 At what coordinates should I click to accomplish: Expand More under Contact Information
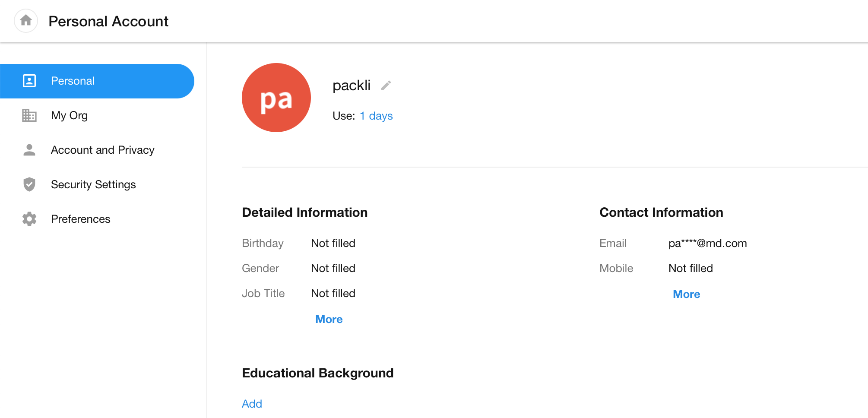coord(687,294)
